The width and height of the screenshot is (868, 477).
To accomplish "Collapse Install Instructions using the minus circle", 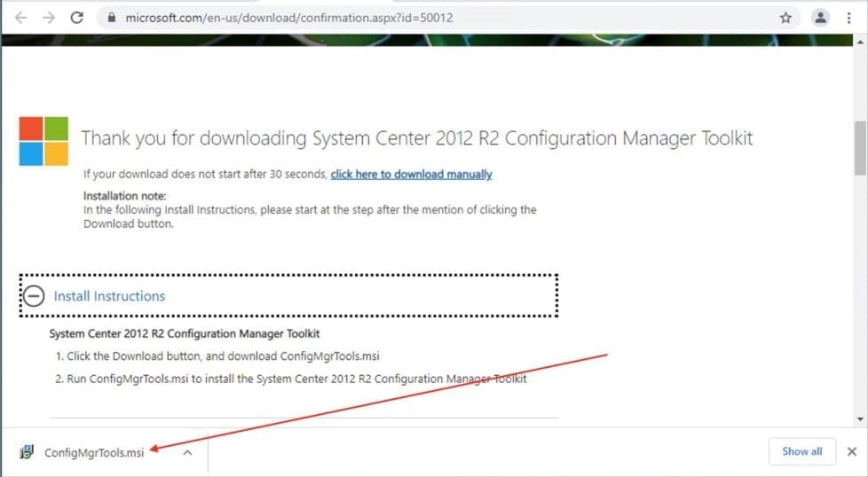I will pos(34,296).
